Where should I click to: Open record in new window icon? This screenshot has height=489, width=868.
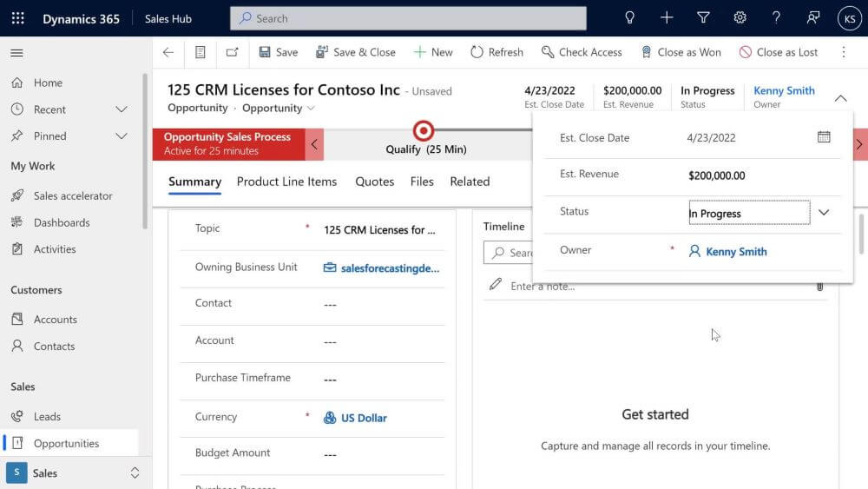232,52
